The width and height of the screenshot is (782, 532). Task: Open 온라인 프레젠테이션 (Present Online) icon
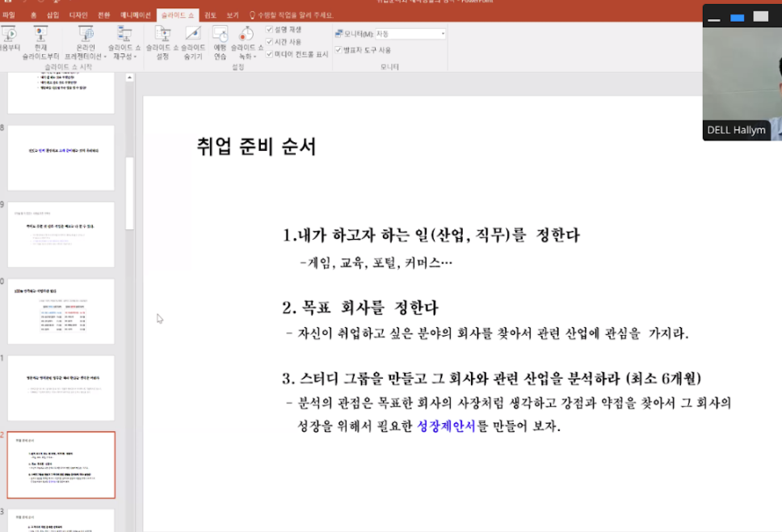point(85,43)
